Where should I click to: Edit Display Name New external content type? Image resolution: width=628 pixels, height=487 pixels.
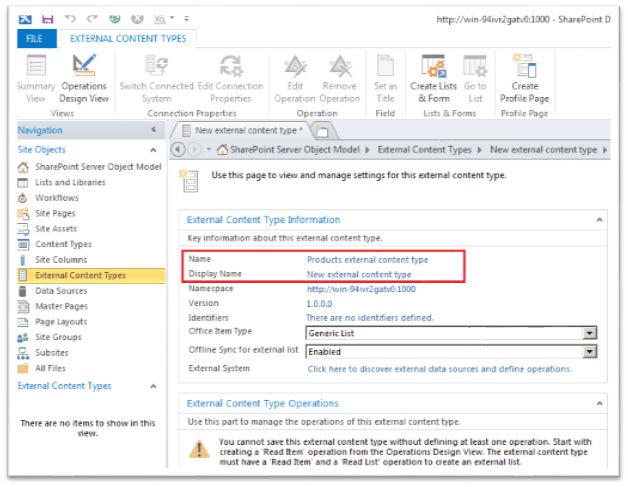(x=359, y=275)
